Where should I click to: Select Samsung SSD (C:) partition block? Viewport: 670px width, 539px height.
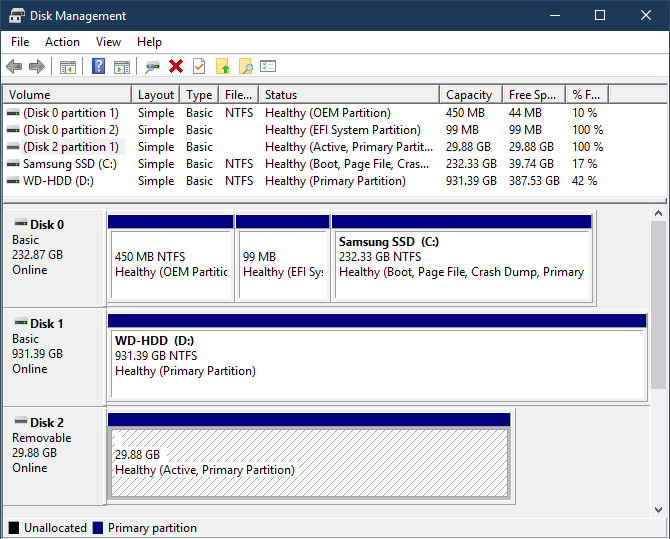pos(461,264)
